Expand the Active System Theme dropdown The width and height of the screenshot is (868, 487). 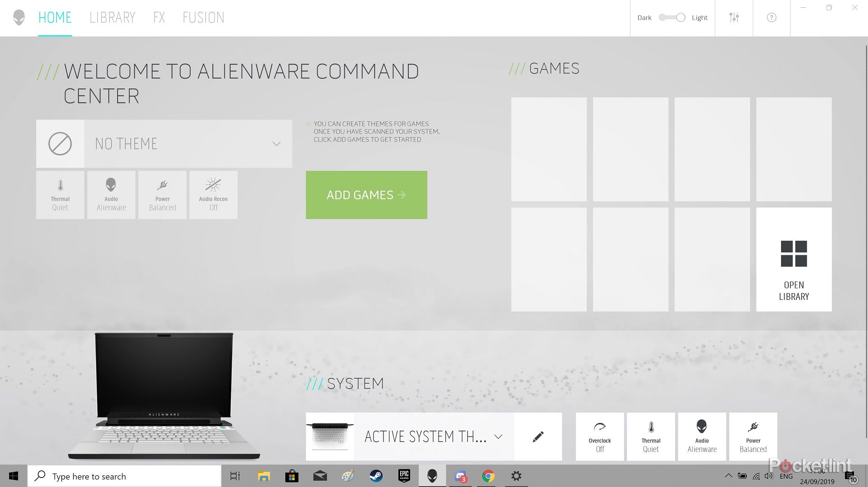pos(498,436)
